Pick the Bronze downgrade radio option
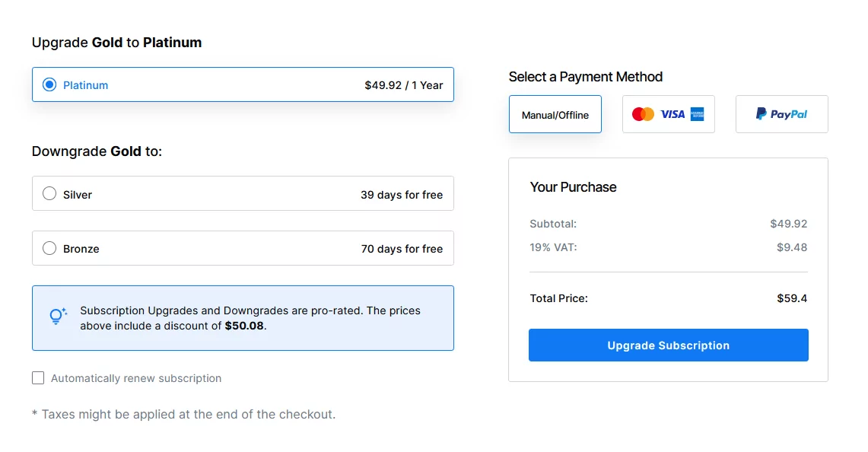This screenshot has height=452, width=868. 49,248
